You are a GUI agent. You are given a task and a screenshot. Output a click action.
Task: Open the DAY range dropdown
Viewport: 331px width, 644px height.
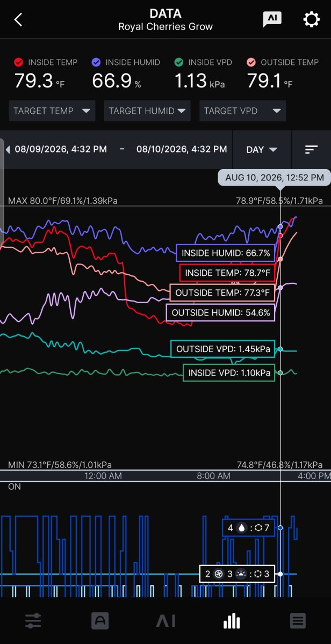click(x=262, y=150)
